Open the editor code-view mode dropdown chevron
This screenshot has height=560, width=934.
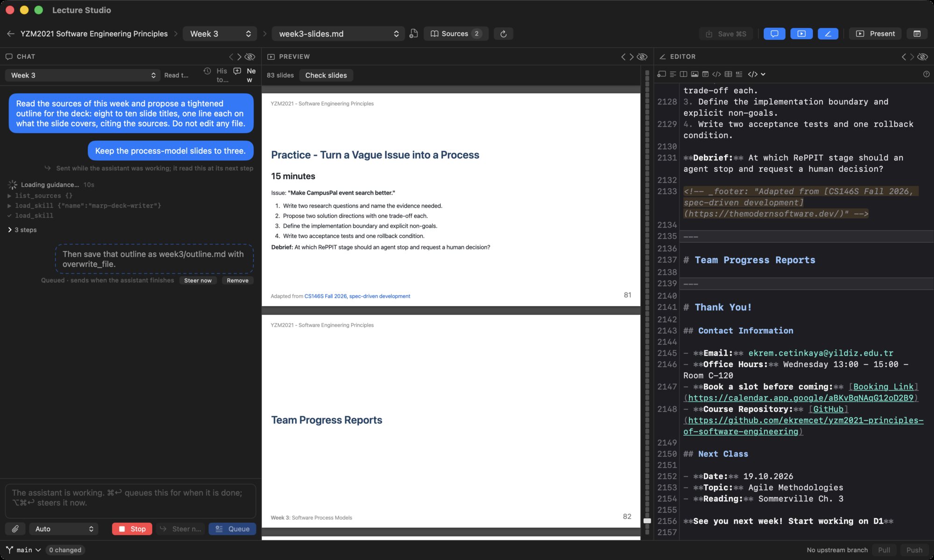(763, 74)
